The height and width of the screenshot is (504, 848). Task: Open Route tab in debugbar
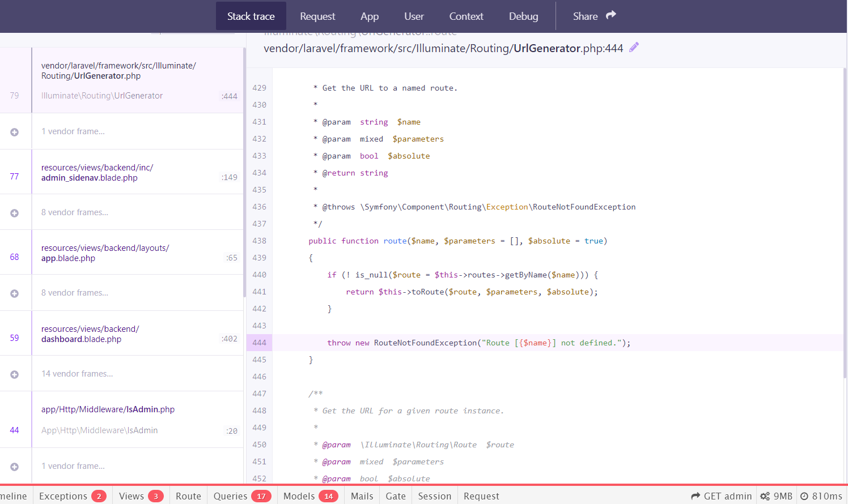(x=188, y=496)
